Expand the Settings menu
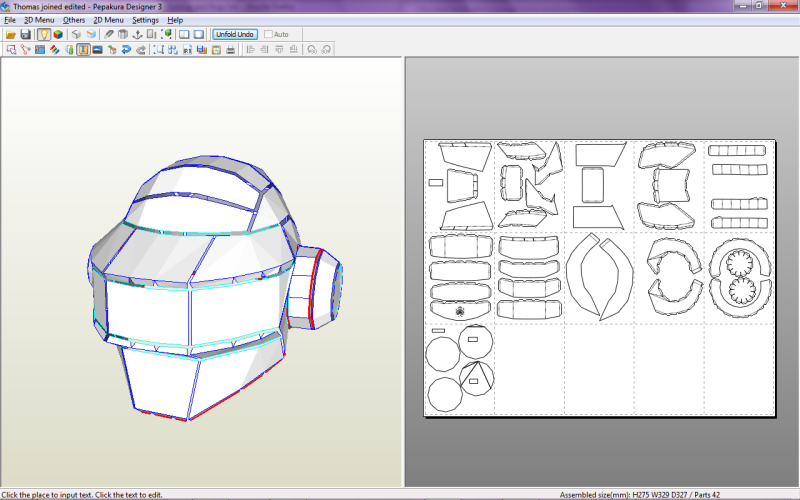This screenshot has width=800, height=500. pyautogui.click(x=145, y=20)
